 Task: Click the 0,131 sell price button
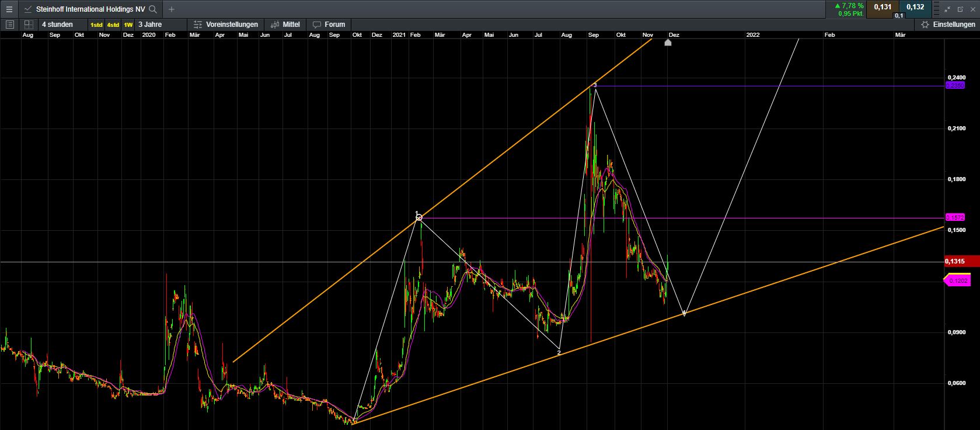click(x=883, y=7)
